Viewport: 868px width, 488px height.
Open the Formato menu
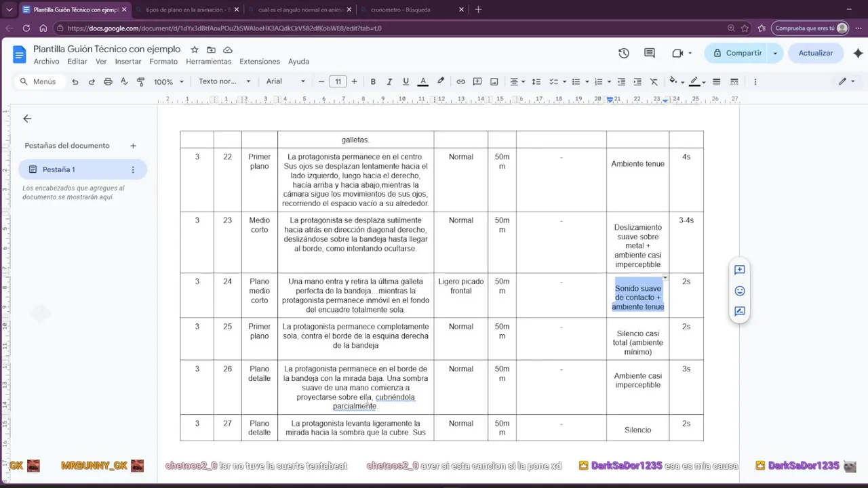tap(163, 62)
